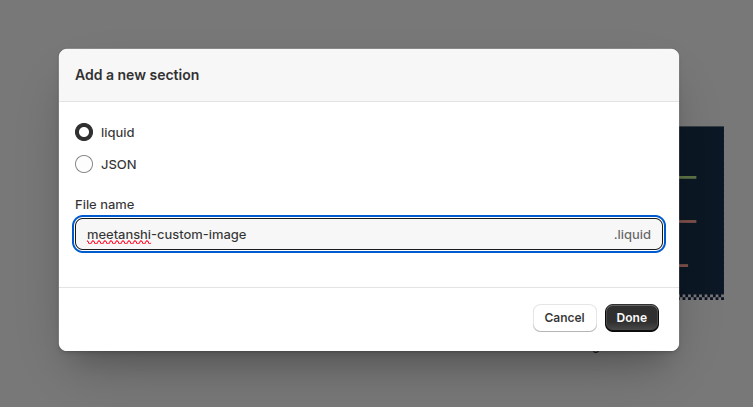The height and width of the screenshot is (407, 753).
Task: Click the green line in dark preview
Action: point(687,178)
